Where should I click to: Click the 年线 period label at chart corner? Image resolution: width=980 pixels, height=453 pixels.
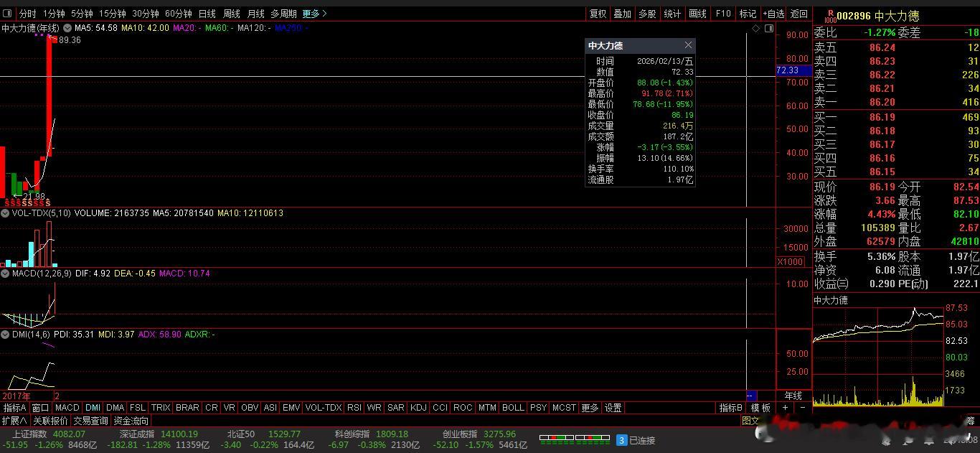[x=793, y=396]
